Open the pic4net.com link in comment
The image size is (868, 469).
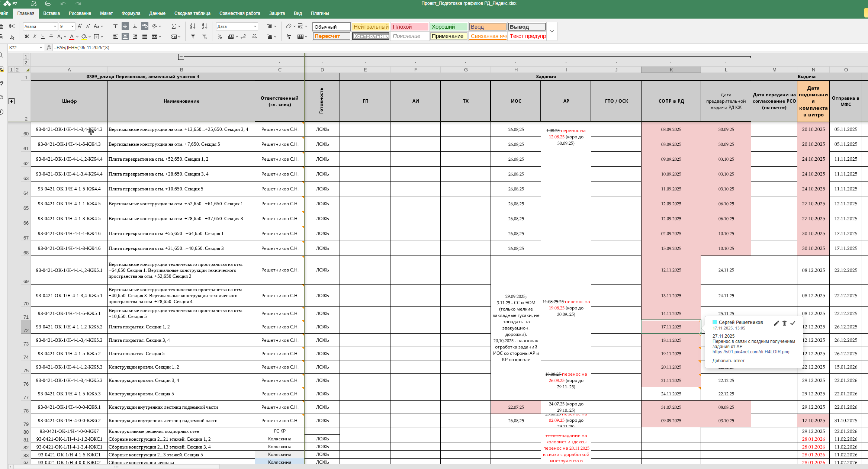750,352
